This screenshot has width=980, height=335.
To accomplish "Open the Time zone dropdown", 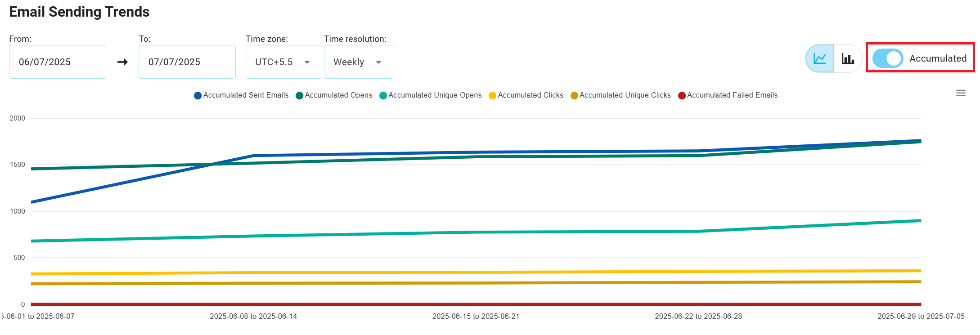I will [283, 62].
